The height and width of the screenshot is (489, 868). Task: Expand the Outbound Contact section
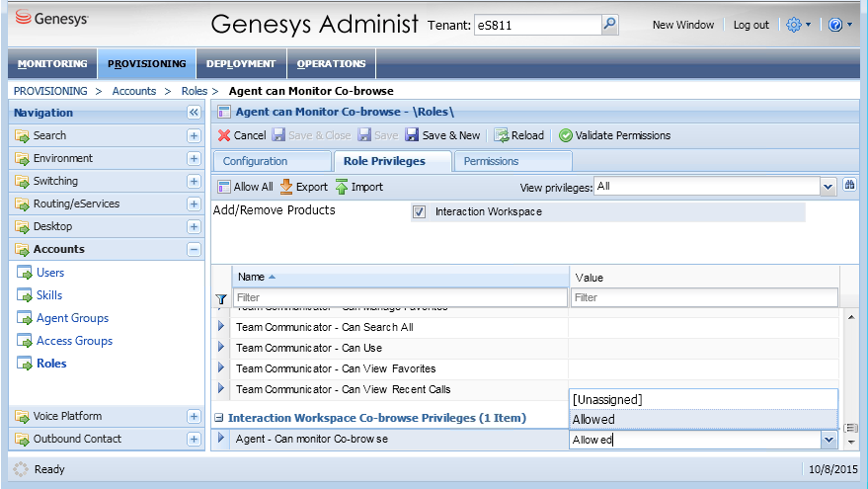[194, 440]
